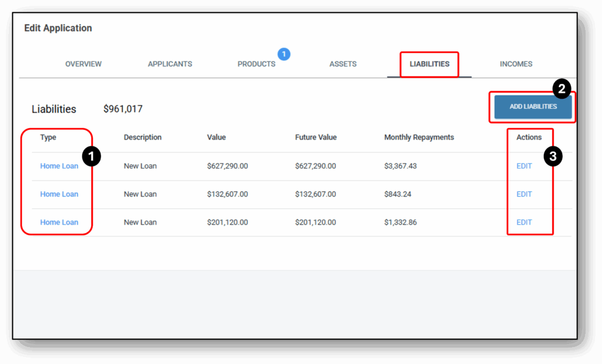Image resolution: width=602 pixels, height=364 pixels.
Task: Open the Incomes tab
Action: [516, 64]
